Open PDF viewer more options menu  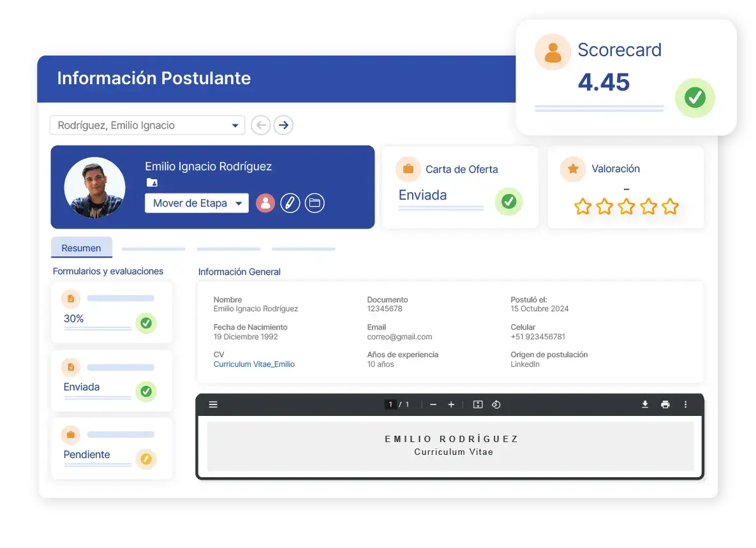tap(686, 404)
